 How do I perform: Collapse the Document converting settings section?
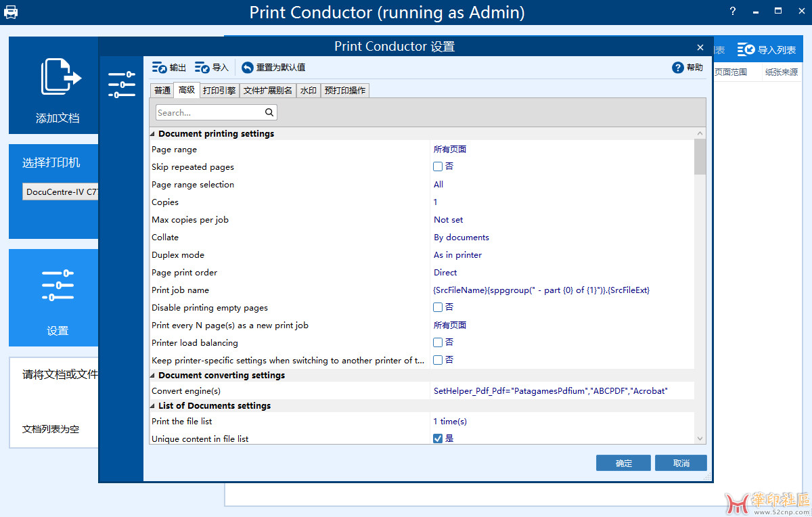153,376
